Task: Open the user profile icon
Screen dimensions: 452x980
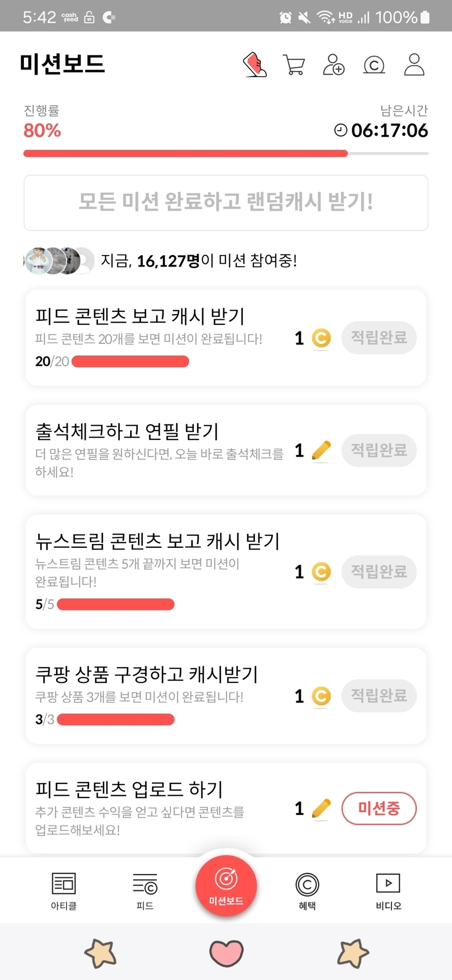Action: (414, 65)
